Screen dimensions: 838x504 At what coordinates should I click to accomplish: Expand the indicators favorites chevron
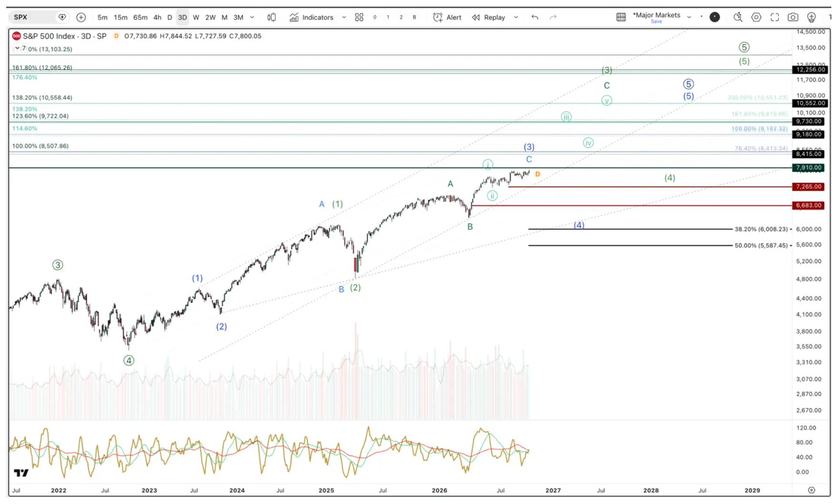[344, 17]
